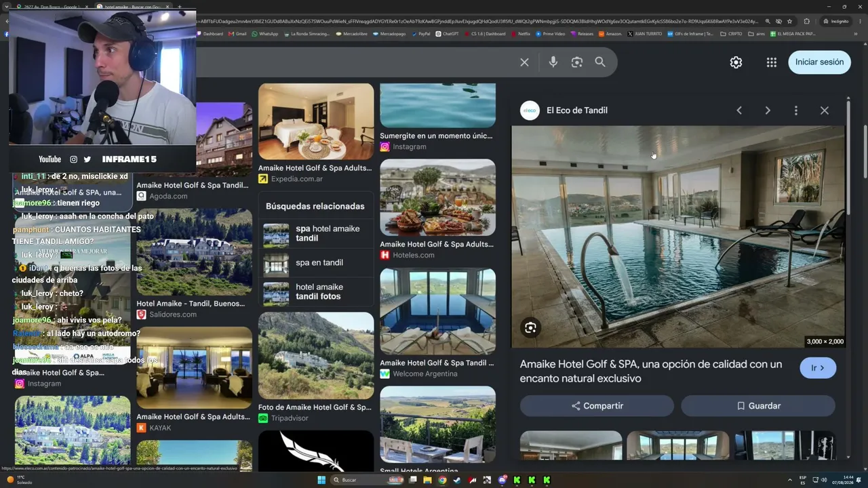Submit search with the magnifying glass icon

[x=600, y=62]
